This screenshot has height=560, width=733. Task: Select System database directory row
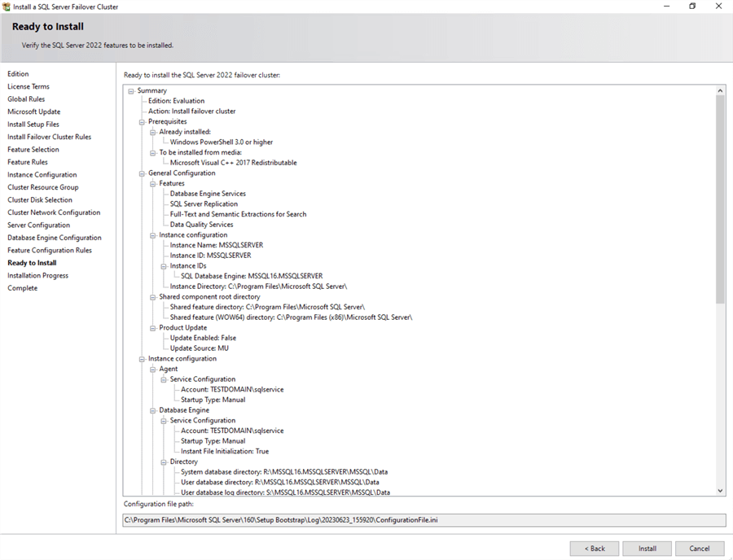click(x=284, y=472)
